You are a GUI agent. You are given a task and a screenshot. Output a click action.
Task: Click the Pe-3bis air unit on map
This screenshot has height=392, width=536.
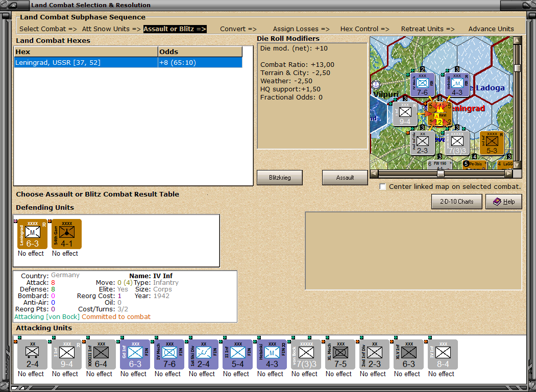click(474, 165)
